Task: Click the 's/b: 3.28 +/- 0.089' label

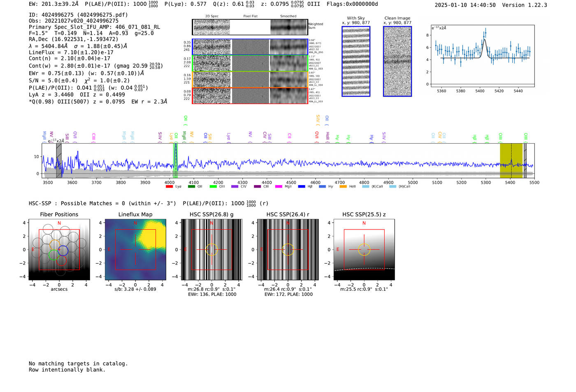Action: tap(135, 289)
